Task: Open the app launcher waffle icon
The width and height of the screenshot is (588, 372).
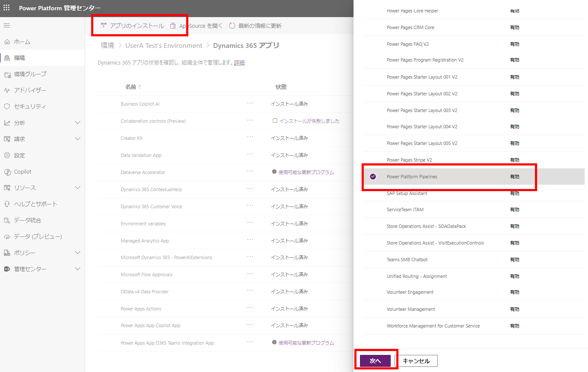Action: (x=6, y=8)
